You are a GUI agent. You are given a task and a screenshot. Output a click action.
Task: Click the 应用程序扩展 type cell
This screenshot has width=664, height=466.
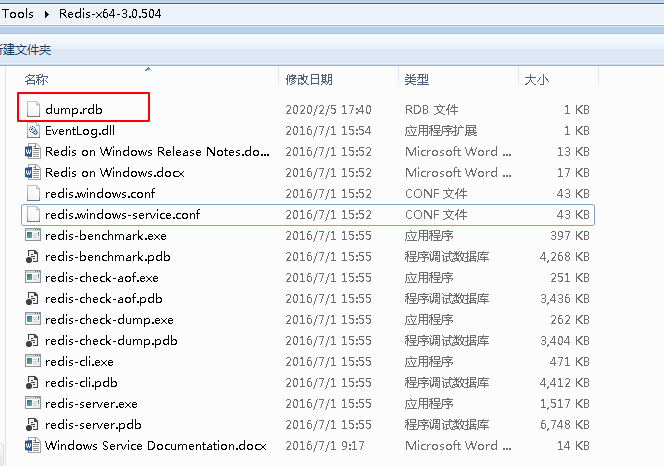click(441, 131)
